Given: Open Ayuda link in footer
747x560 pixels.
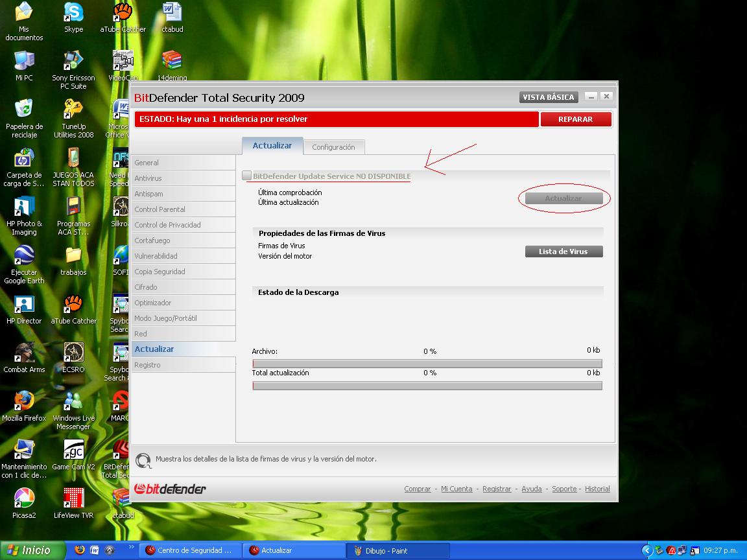Looking at the screenshot, I should pos(532,489).
